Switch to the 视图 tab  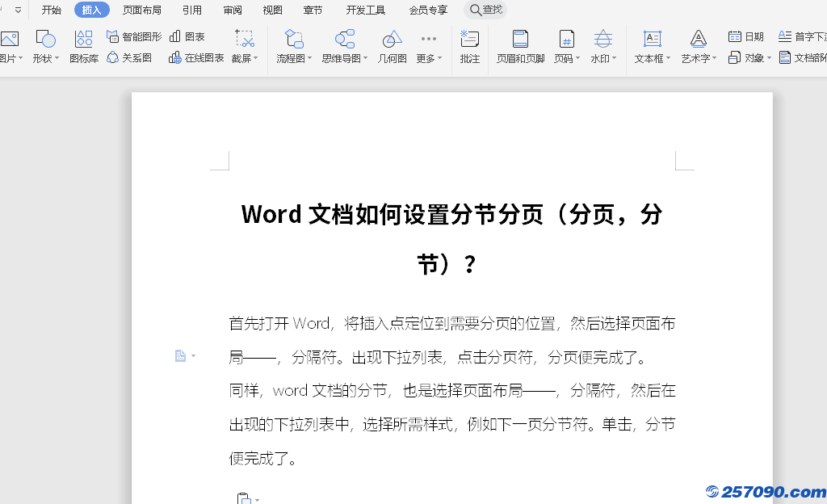[x=273, y=10]
